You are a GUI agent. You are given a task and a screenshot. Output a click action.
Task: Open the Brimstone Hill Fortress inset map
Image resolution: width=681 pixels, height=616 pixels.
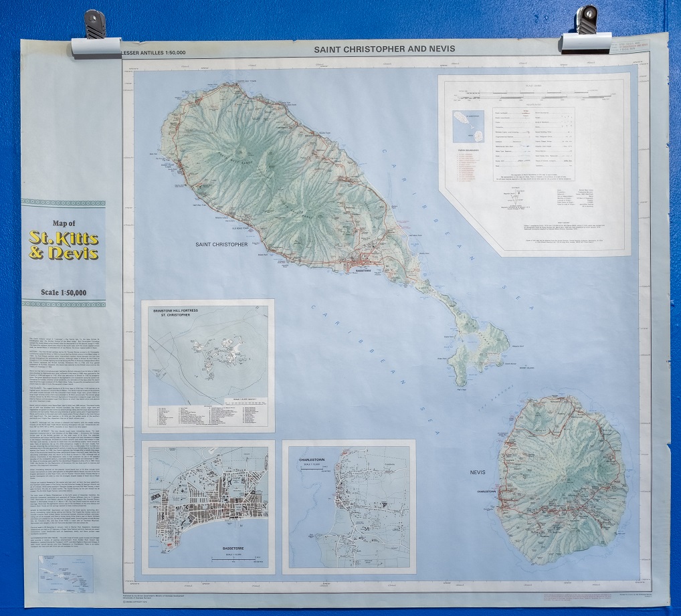coord(207,365)
